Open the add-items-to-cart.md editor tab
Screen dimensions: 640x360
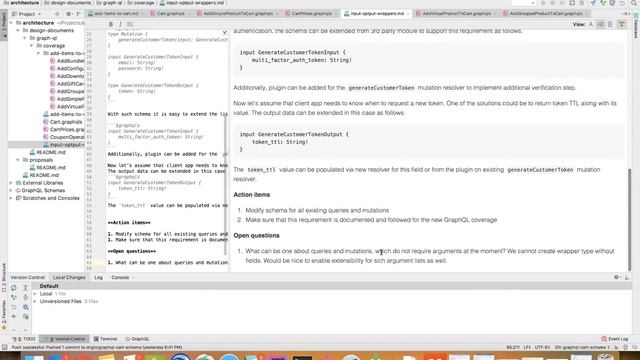pos(117,13)
